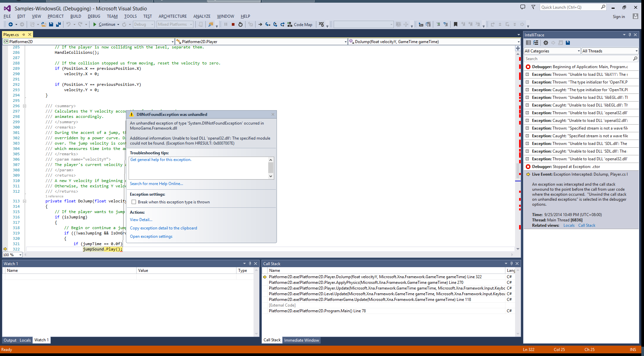Open the ARCHITECTURE menu

(173, 16)
